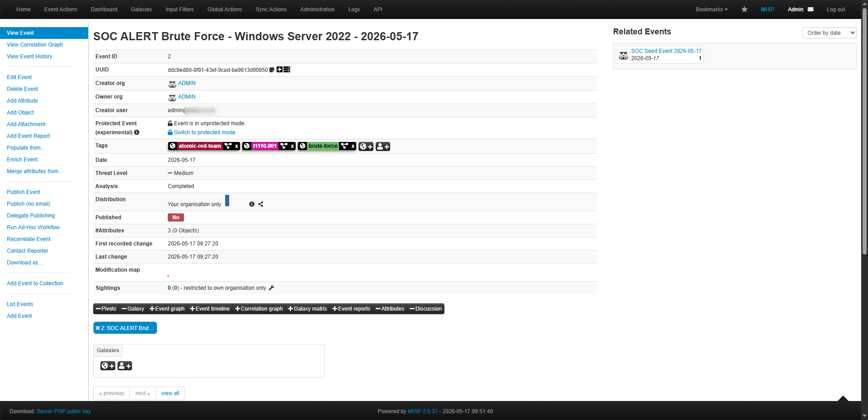The height and width of the screenshot is (420, 868).
Task: Open the Administration menu
Action: pyautogui.click(x=317, y=9)
